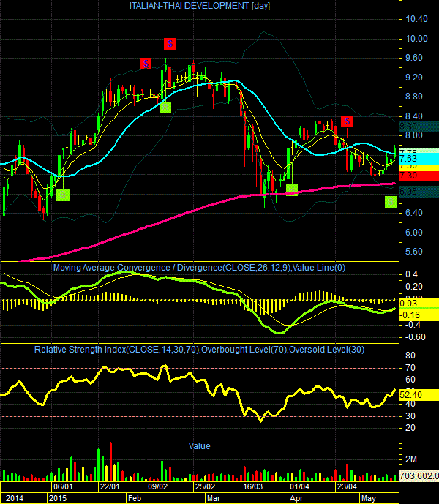Click the Mar month label
The image size is (439, 504).
click(214, 498)
